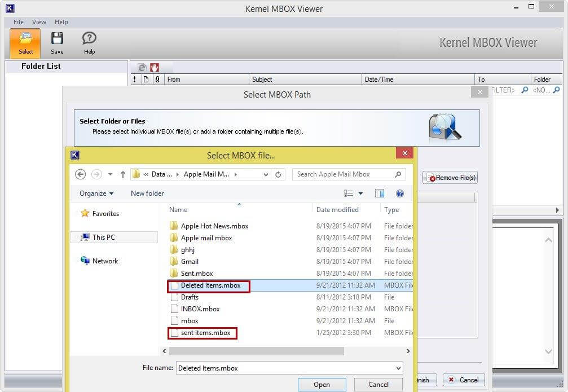Click Remove File(s) button

point(450,178)
